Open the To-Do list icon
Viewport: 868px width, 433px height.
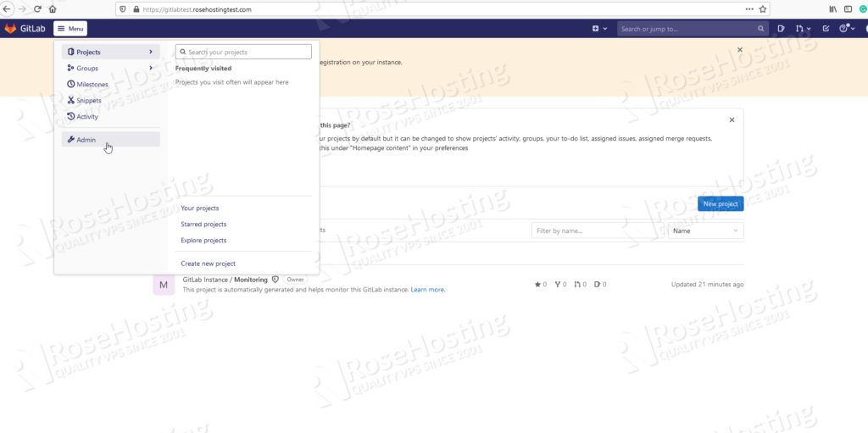pos(826,29)
